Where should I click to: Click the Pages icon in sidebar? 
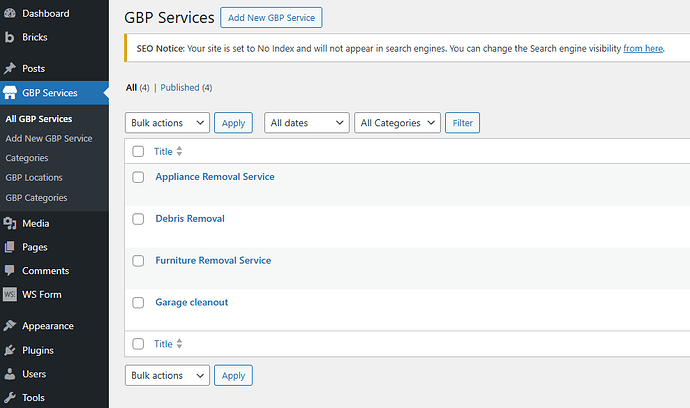(x=10, y=247)
